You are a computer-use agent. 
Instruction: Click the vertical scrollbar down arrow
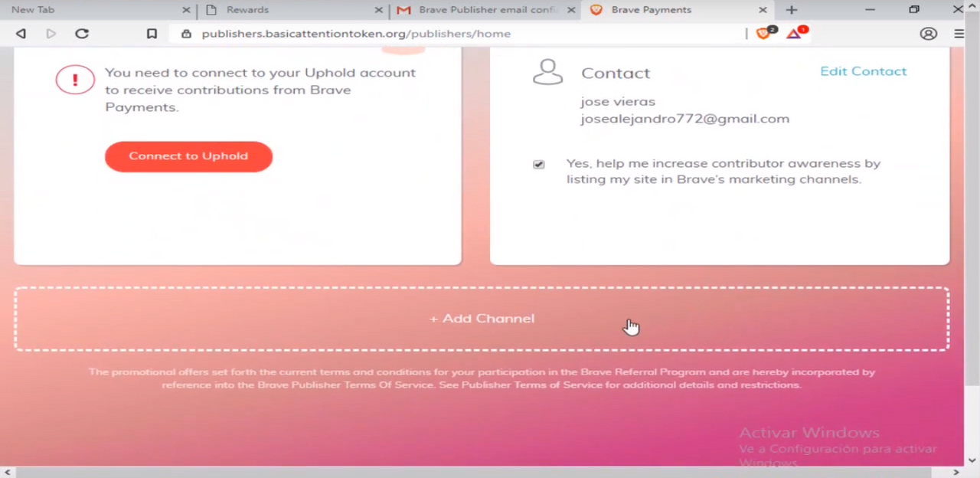point(972,461)
